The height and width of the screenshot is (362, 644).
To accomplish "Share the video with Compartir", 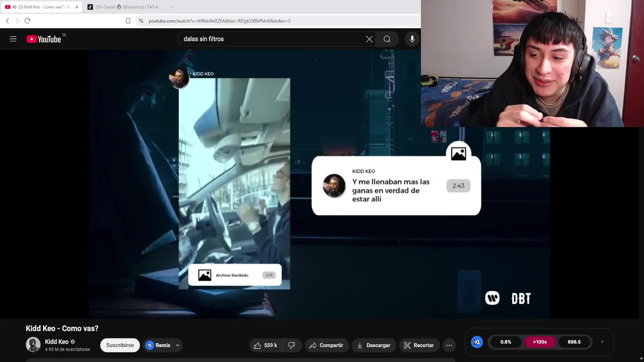I will (x=326, y=345).
